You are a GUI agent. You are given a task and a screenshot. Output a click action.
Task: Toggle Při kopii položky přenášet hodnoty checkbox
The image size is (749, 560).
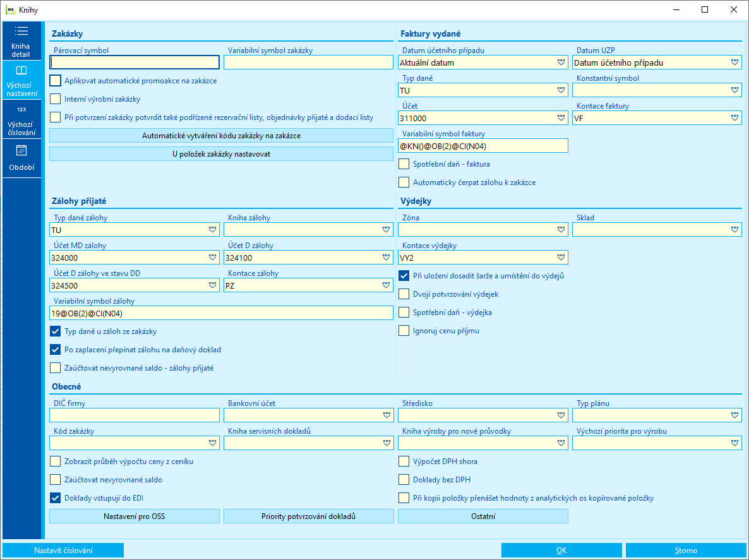coord(404,498)
